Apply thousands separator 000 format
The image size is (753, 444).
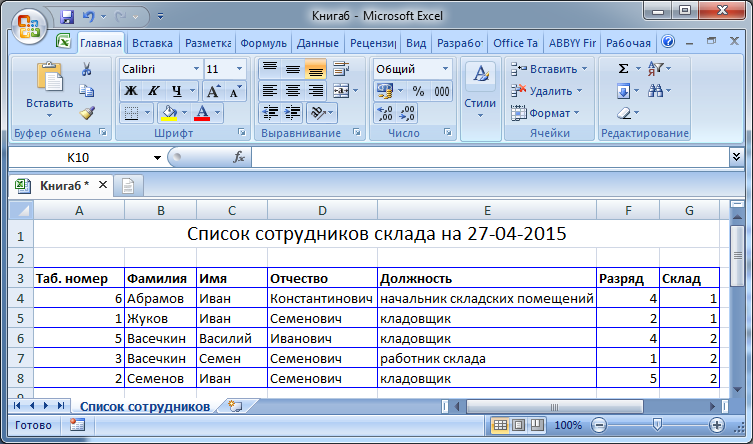pos(441,91)
